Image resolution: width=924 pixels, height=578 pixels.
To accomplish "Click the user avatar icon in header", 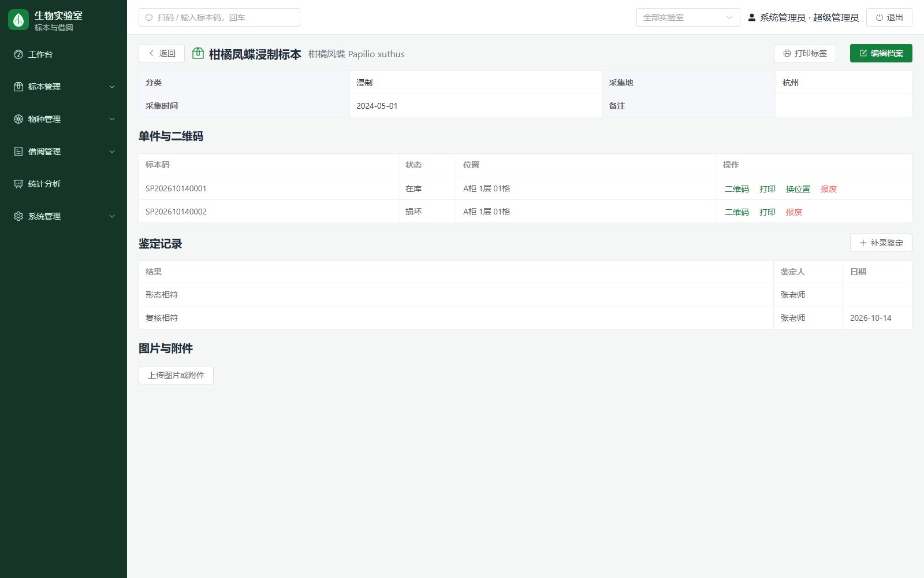I will (752, 17).
